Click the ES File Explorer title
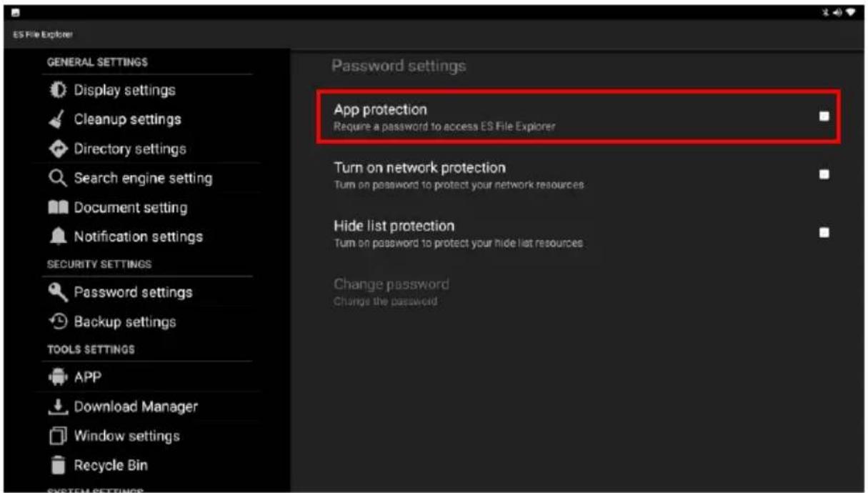Image resolution: width=868 pixels, height=493 pixels. (42, 34)
